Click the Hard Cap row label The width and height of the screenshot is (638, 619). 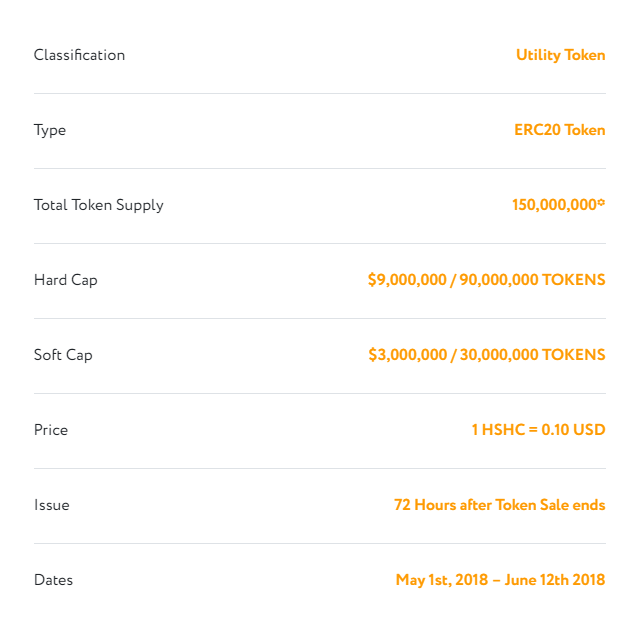[66, 280]
